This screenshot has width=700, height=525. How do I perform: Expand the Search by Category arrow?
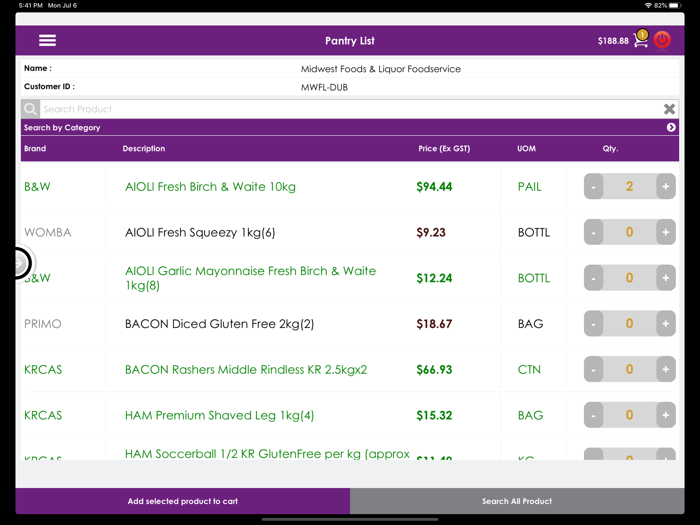coord(671,128)
